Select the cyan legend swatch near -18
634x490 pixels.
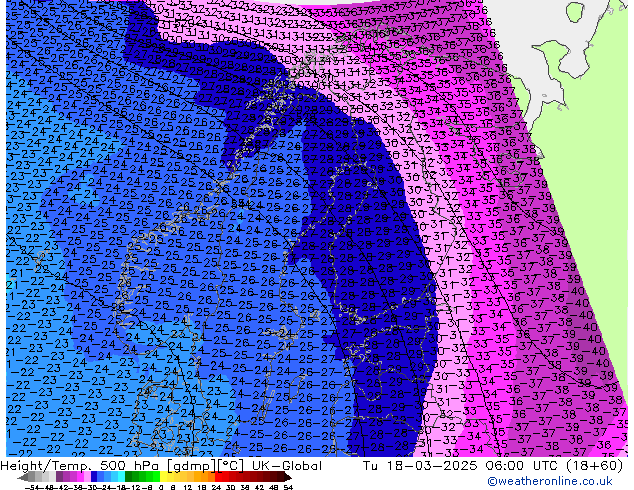(121, 477)
